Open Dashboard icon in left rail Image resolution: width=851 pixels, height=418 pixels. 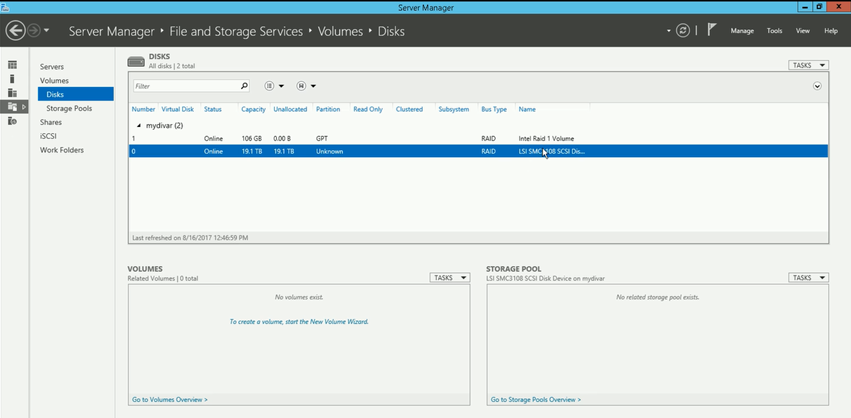pos(12,65)
